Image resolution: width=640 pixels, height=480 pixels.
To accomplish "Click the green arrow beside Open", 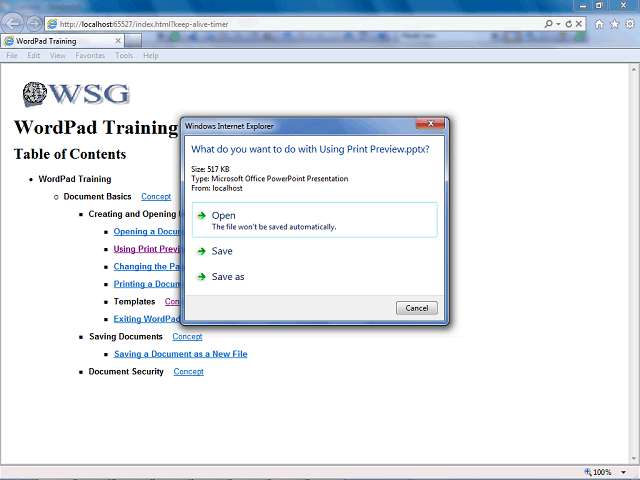I will pos(202,216).
